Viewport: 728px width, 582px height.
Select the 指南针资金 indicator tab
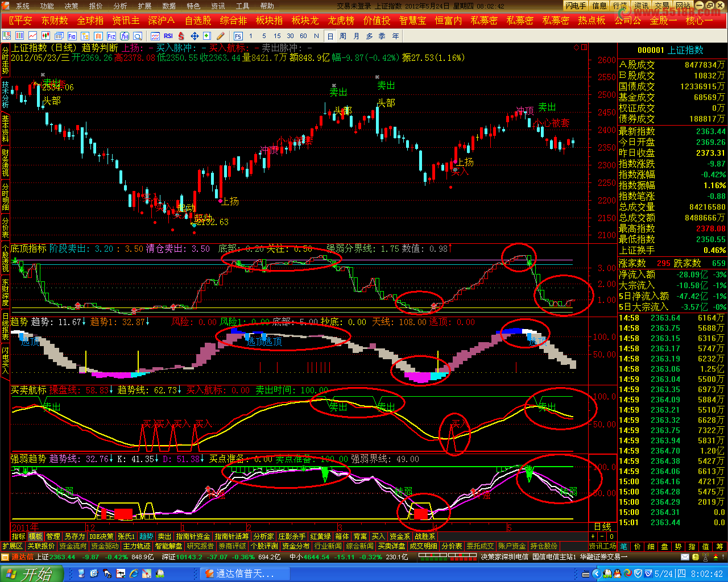[x=193, y=537]
